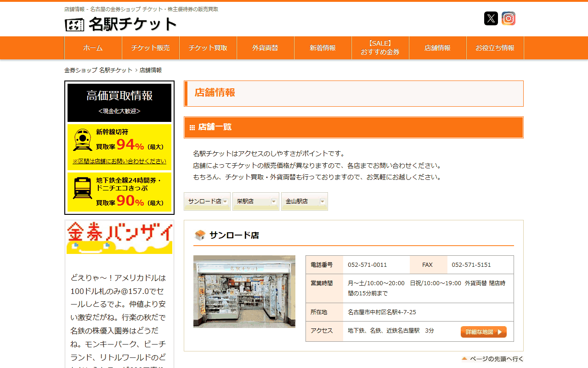Go to ホーム in the navigation bar
This screenshot has height=368, width=588.
[93, 48]
